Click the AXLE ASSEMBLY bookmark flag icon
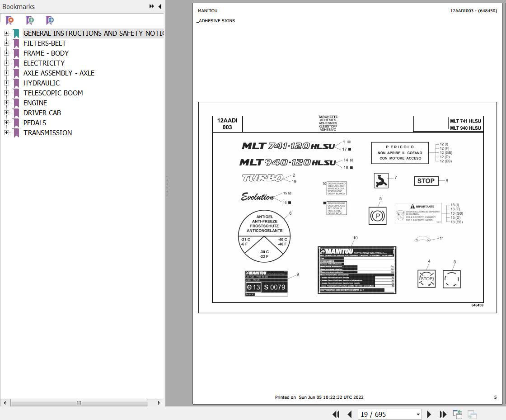 click(x=16, y=73)
